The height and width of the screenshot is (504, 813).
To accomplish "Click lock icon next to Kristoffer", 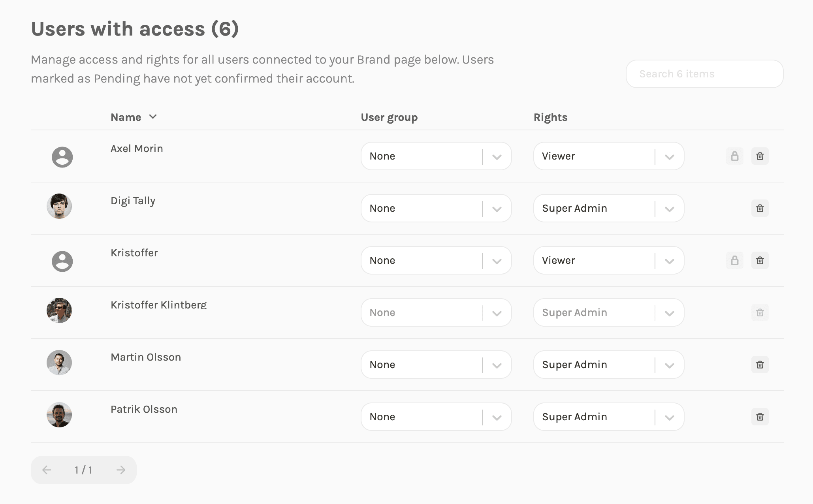I will tap(735, 260).
